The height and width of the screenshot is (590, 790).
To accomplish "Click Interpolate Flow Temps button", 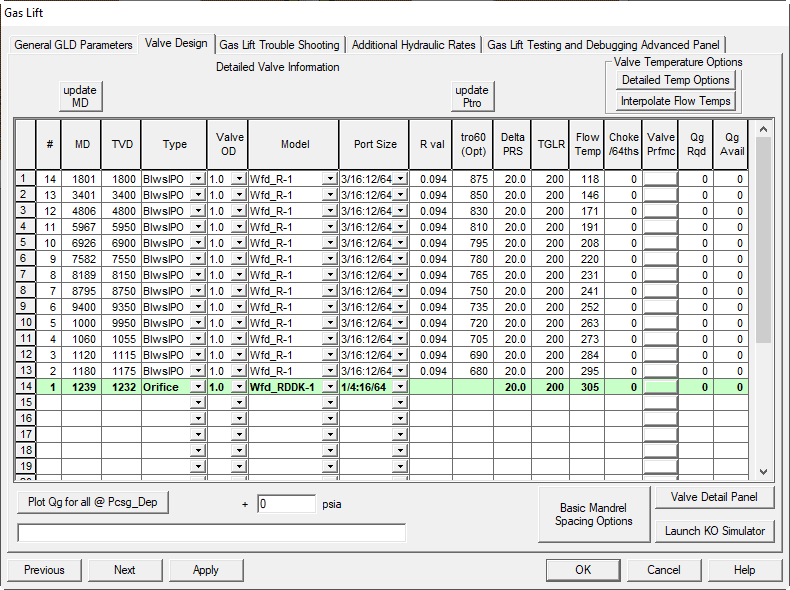I will [x=675, y=101].
